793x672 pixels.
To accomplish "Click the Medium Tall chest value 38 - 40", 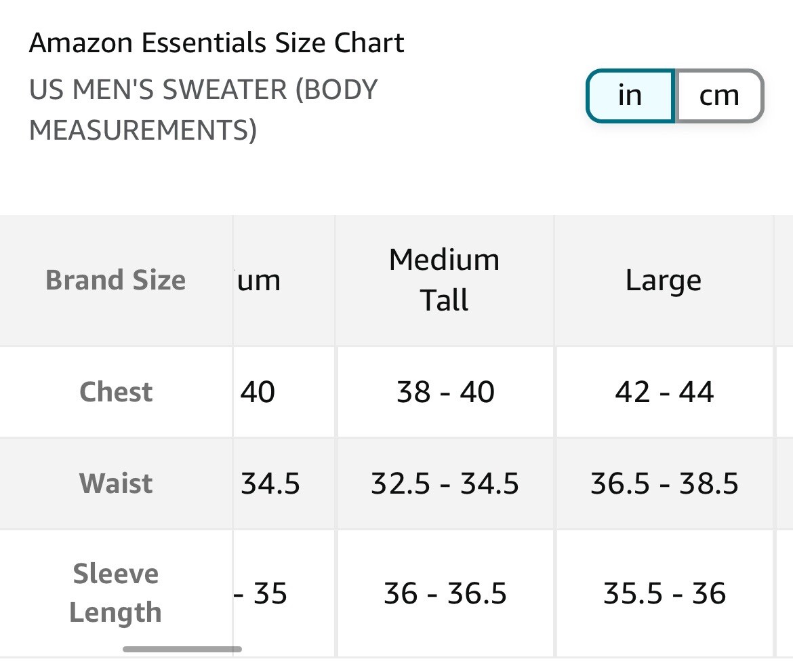I will click(x=445, y=392).
